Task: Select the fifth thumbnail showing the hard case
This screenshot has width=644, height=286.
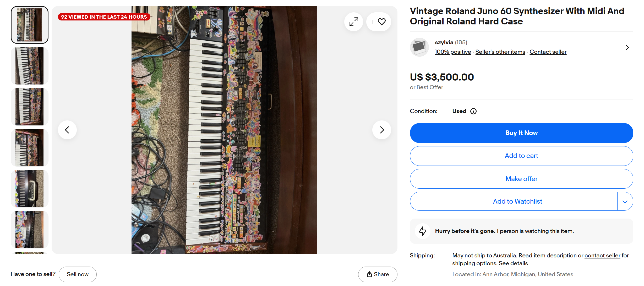Action: click(x=29, y=189)
